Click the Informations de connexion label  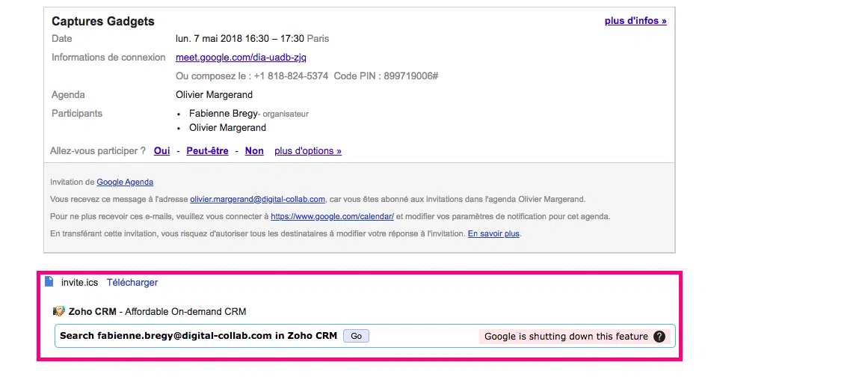point(108,58)
